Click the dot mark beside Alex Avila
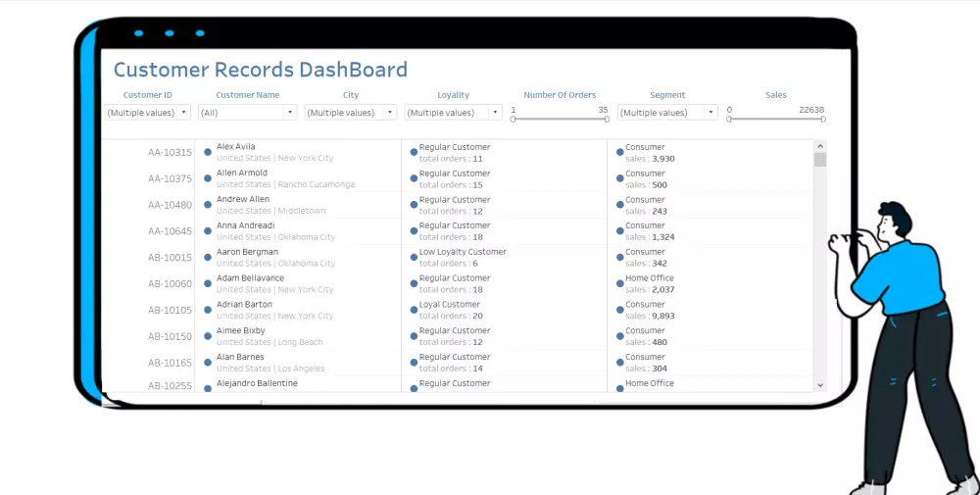980x495 pixels. pos(208,152)
